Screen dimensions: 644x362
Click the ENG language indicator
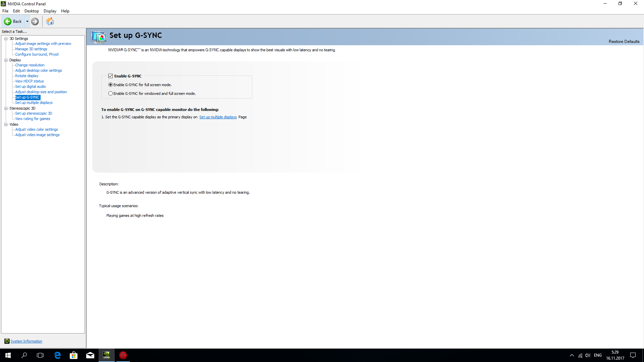[598, 355]
